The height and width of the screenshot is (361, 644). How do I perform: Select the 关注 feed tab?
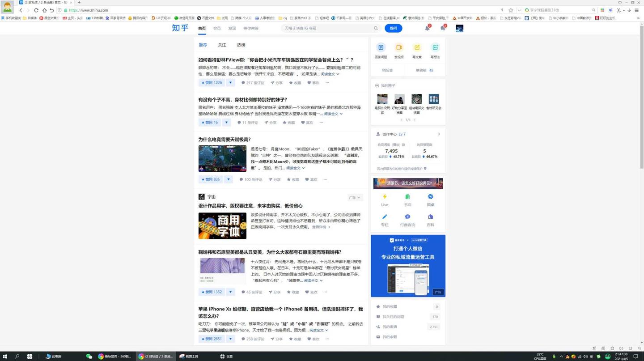[x=222, y=45]
